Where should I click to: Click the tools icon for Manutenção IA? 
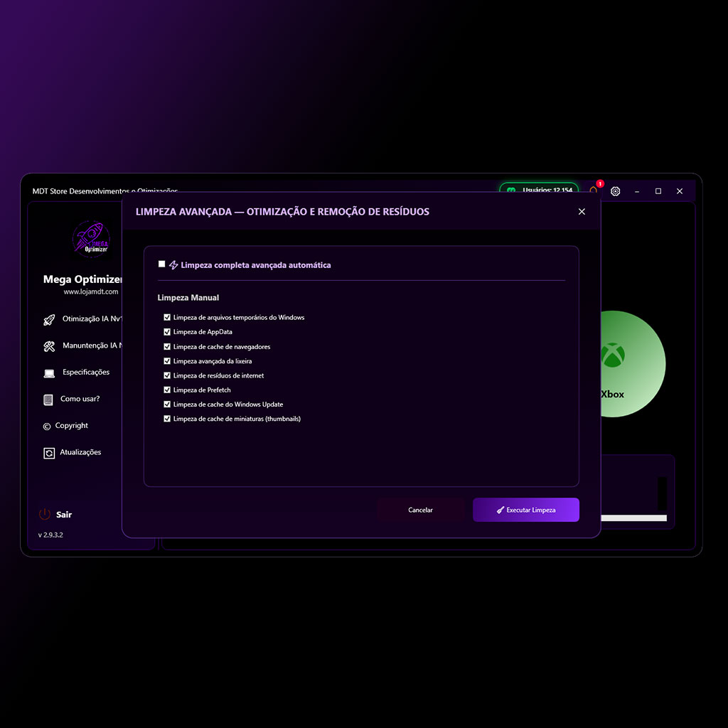coord(49,347)
